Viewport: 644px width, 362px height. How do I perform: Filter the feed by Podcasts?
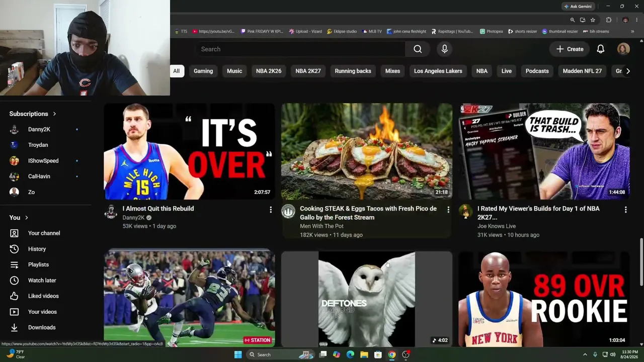[x=537, y=71]
